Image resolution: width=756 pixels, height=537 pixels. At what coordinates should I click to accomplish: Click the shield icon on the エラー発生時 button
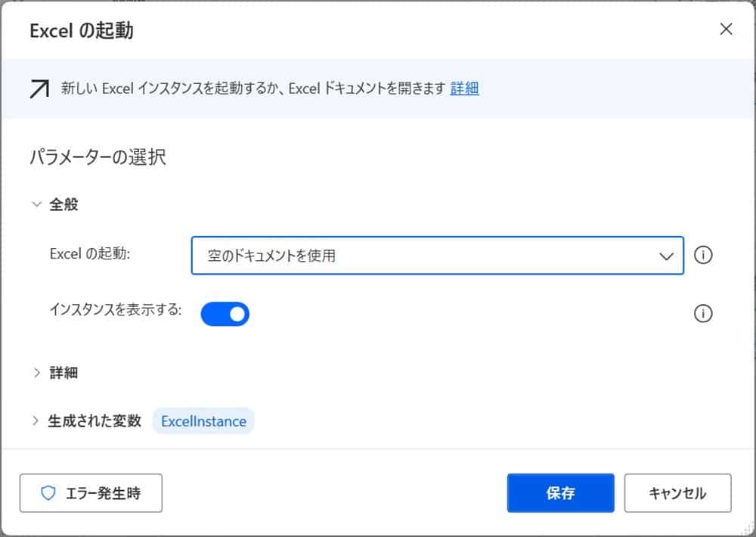[48, 494]
